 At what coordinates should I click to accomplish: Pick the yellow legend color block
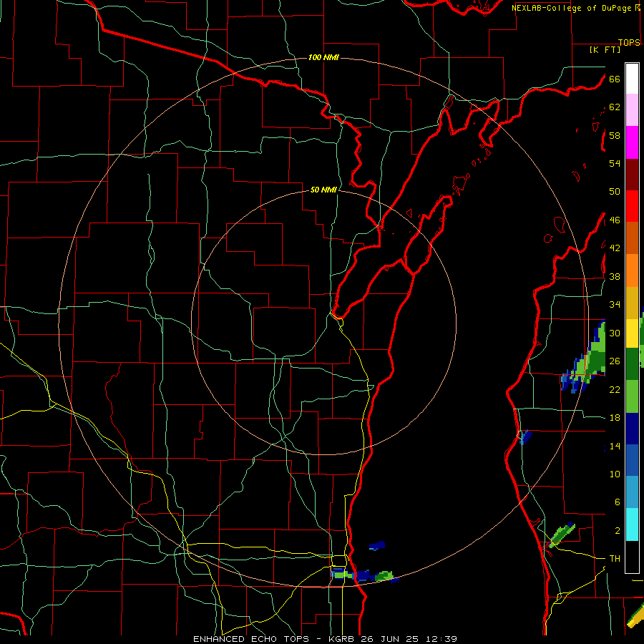(632, 333)
